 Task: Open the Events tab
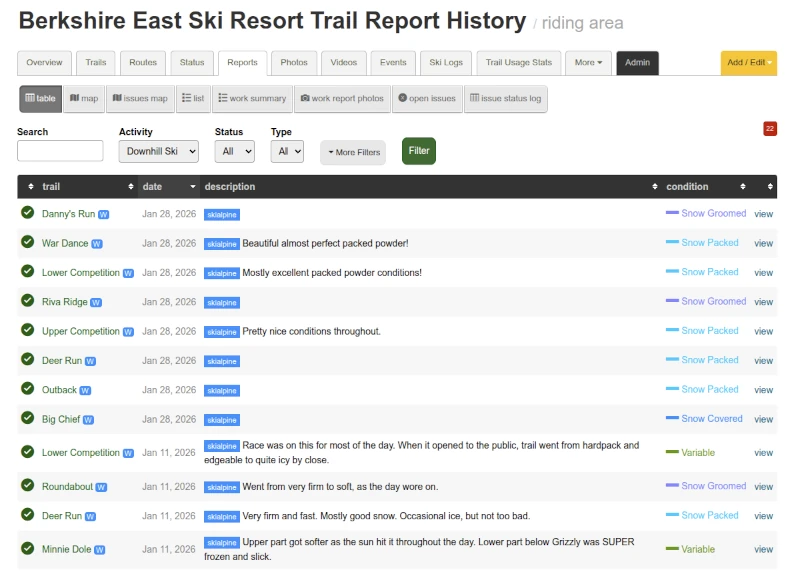(x=393, y=63)
